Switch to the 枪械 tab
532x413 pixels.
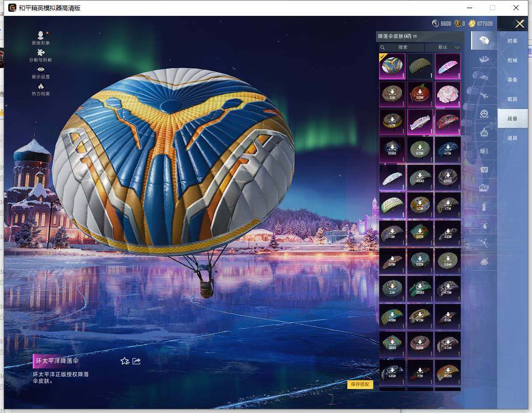pos(513,60)
